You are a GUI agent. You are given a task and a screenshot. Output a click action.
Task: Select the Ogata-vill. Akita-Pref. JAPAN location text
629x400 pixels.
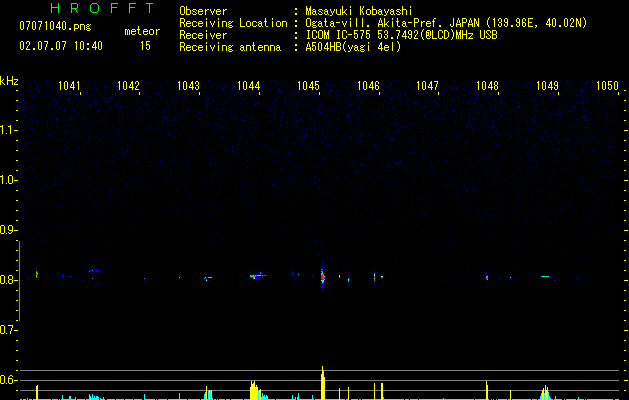click(446, 23)
